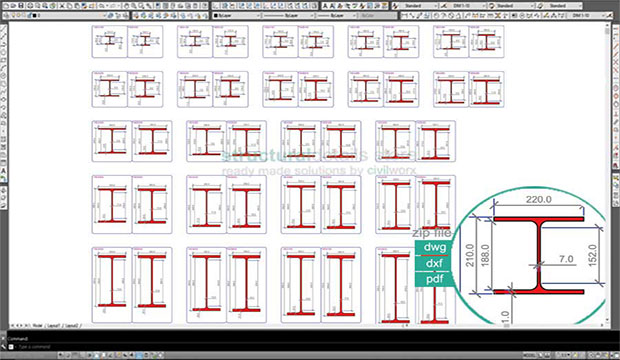Viewport: 620px width, 360px height.
Task: Select the Linear dimension tool
Action: click(x=404, y=15)
